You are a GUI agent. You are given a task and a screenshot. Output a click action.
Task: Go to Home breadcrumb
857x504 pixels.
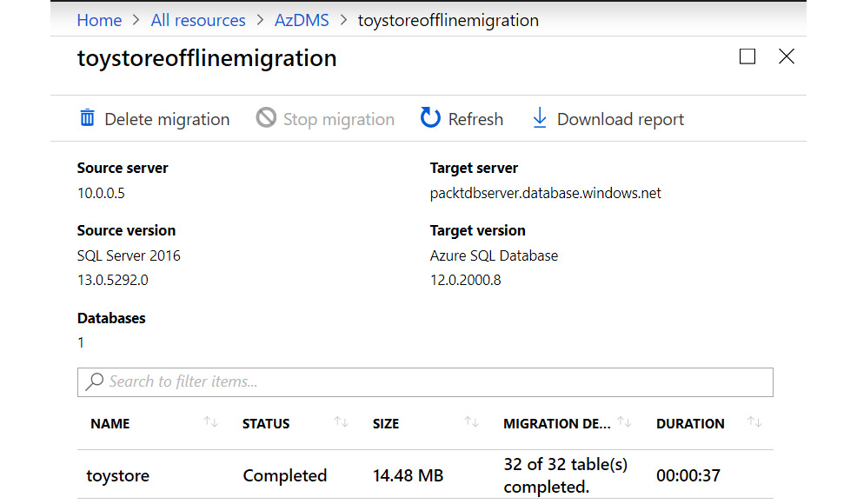(99, 20)
